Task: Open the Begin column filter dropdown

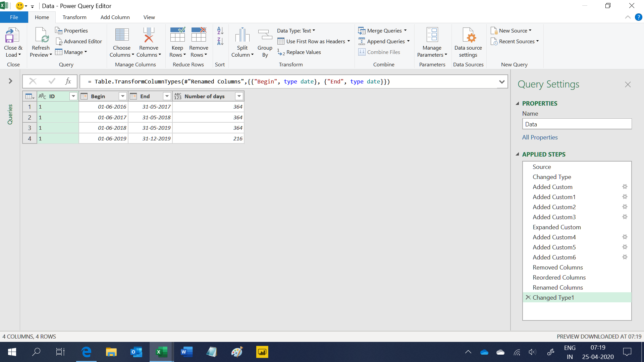Action: click(x=123, y=96)
